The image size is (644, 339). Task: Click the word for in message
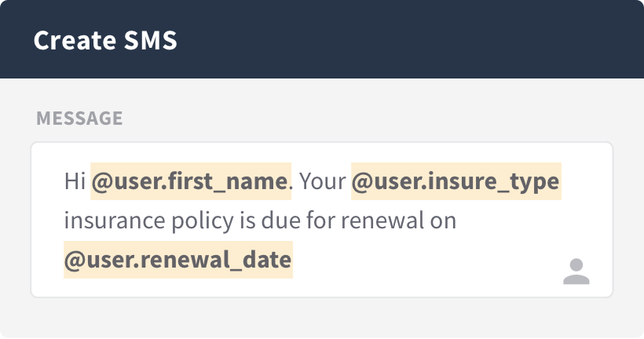click(321, 221)
